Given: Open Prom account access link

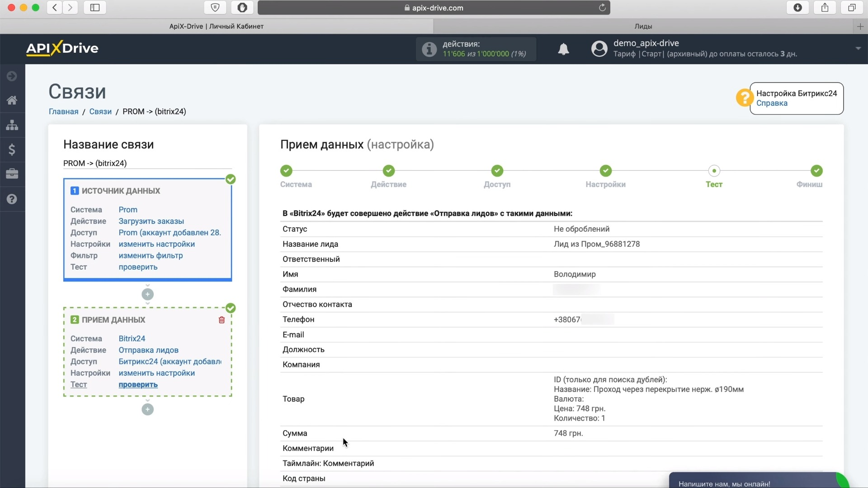Looking at the screenshot, I should tap(170, 233).
